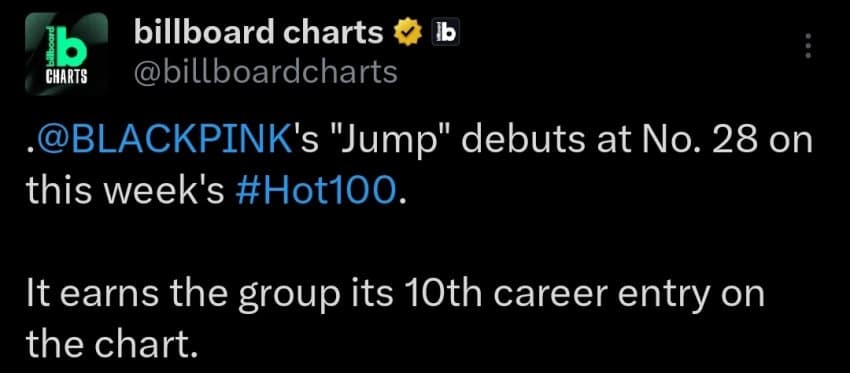Click the '10th career entry' phrase
Screen dimensions: 850x373
click(x=467, y=293)
